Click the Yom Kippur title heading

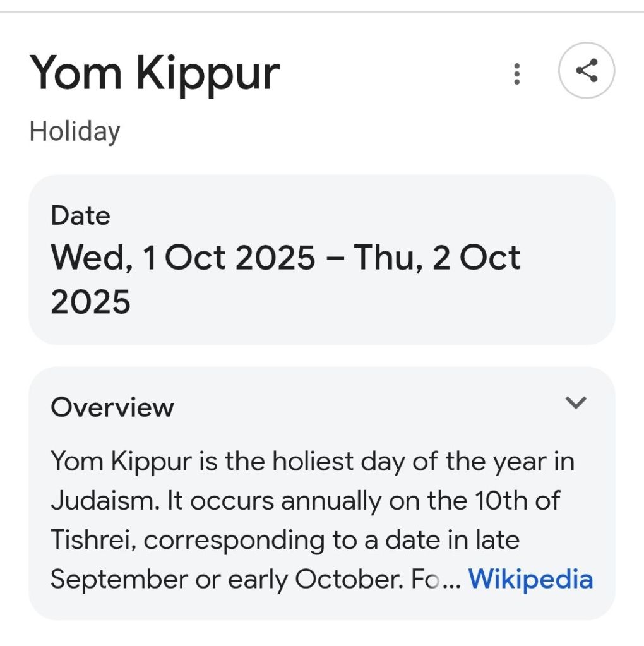click(x=154, y=73)
